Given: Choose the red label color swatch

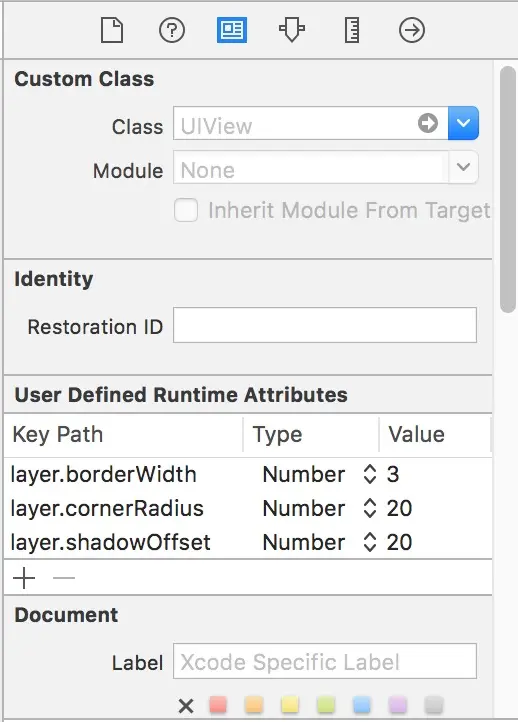Looking at the screenshot, I should point(218,705).
